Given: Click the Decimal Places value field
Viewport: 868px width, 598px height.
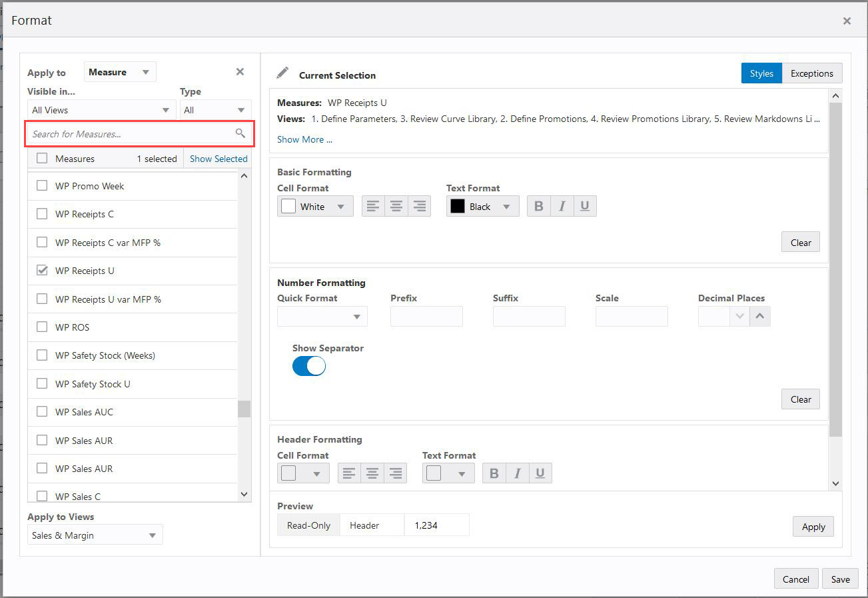Looking at the screenshot, I should click(x=714, y=316).
